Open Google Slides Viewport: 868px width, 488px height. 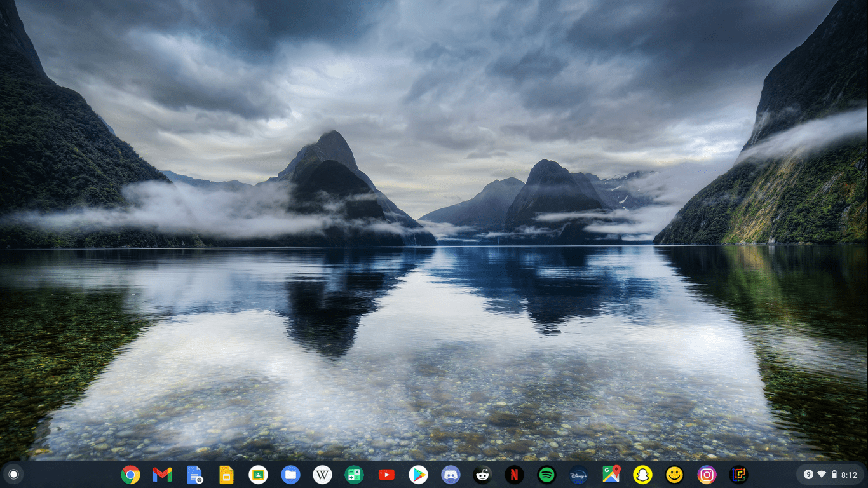coord(226,475)
